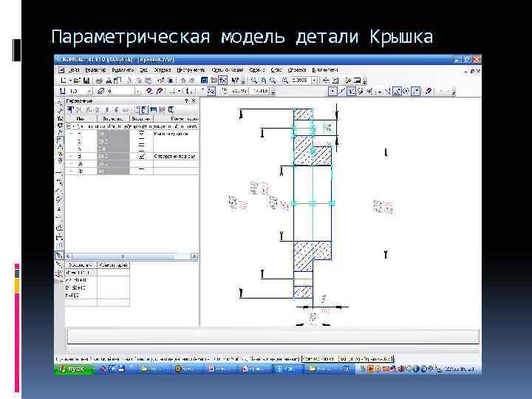532x399 pixels.
Task: Select the dimension text 5 on the drawing
Action: click(x=324, y=299)
